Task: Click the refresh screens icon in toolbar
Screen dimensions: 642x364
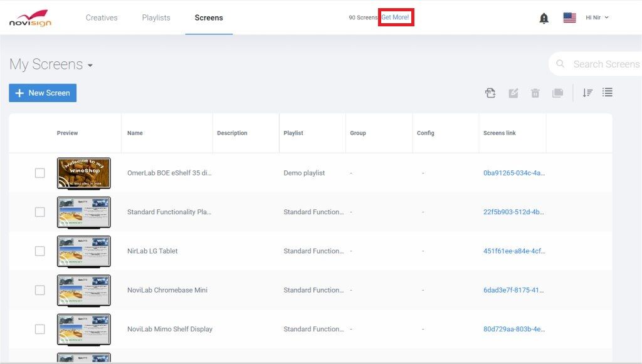Action: (x=490, y=93)
